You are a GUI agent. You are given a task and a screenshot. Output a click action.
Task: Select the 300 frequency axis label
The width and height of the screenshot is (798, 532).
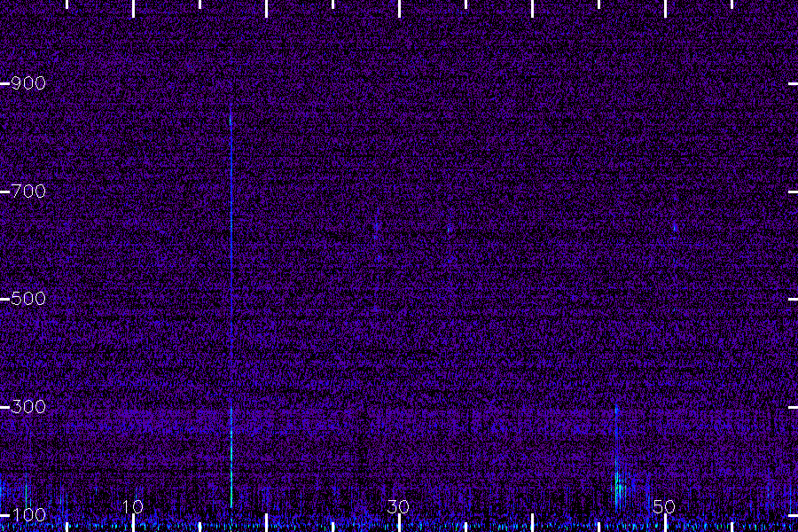28,407
